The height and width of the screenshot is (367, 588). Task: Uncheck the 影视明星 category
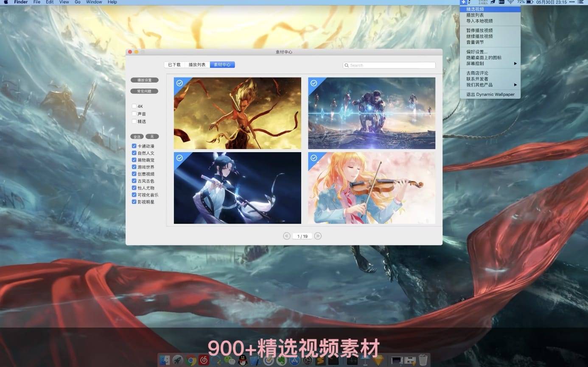(134, 202)
